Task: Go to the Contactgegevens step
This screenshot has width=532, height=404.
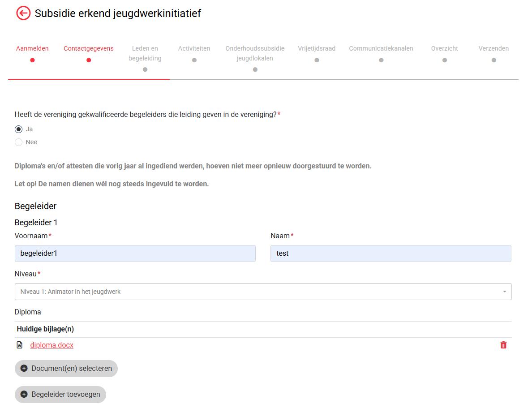Action: click(89, 48)
